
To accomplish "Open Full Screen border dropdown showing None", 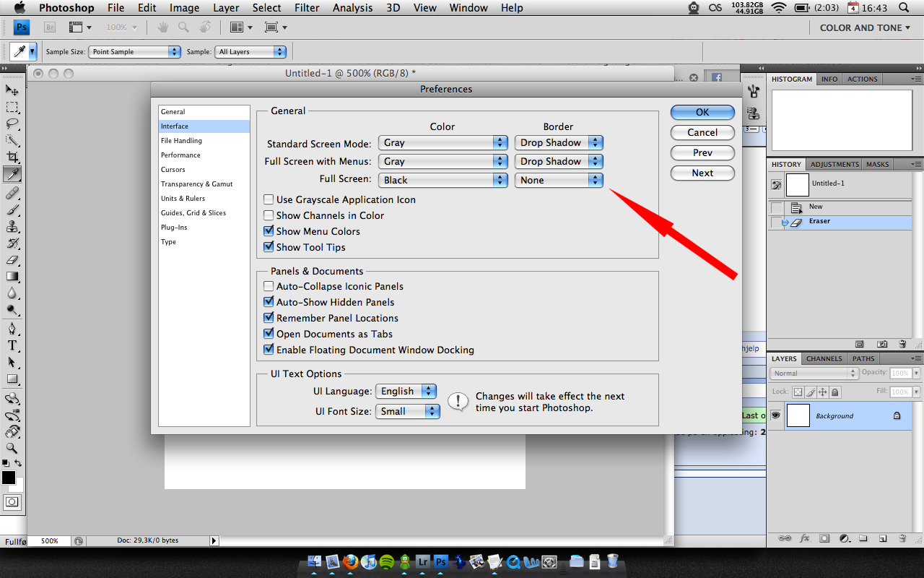I will click(x=559, y=180).
